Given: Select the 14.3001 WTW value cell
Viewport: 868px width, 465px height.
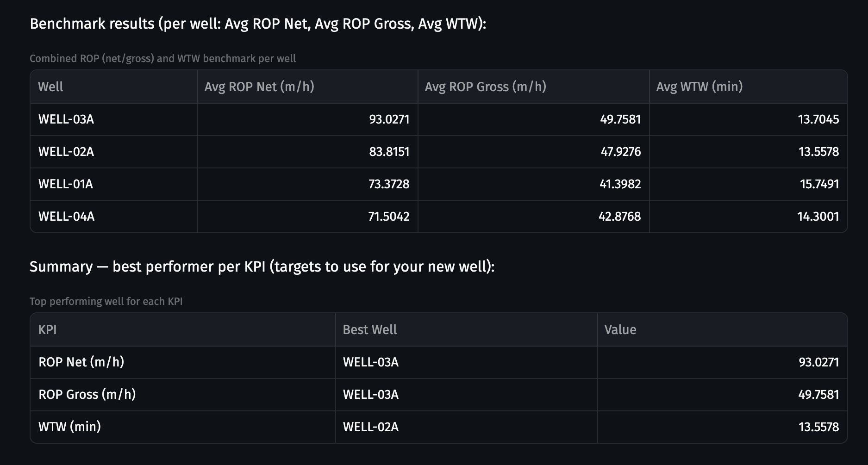Looking at the screenshot, I should 818,217.
